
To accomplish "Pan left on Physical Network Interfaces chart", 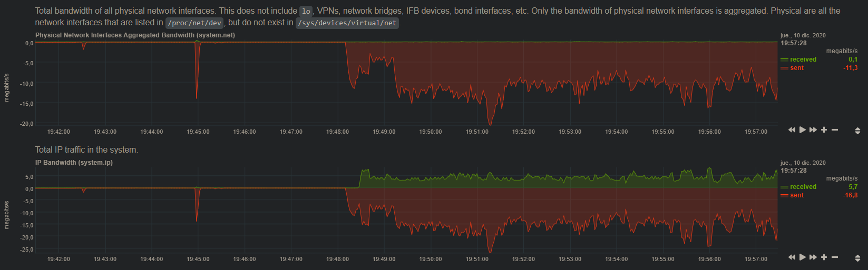I will 792,130.
